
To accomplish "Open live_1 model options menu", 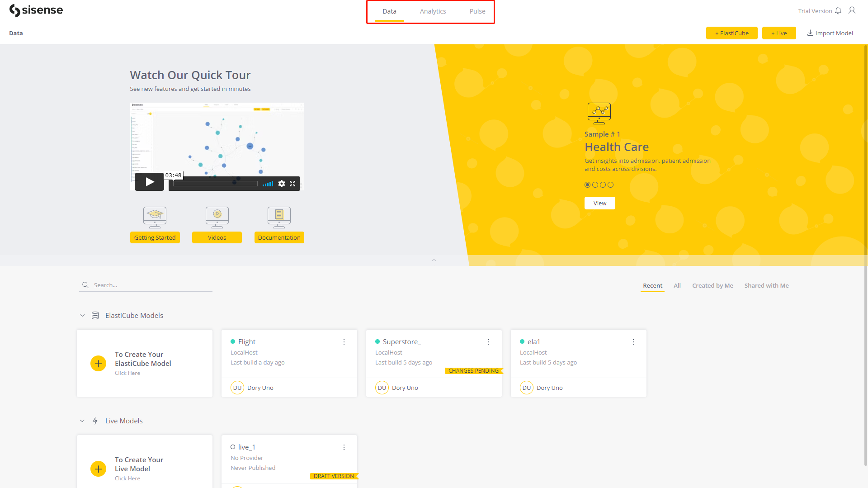I will pyautogui.click(x=344, y=447).
